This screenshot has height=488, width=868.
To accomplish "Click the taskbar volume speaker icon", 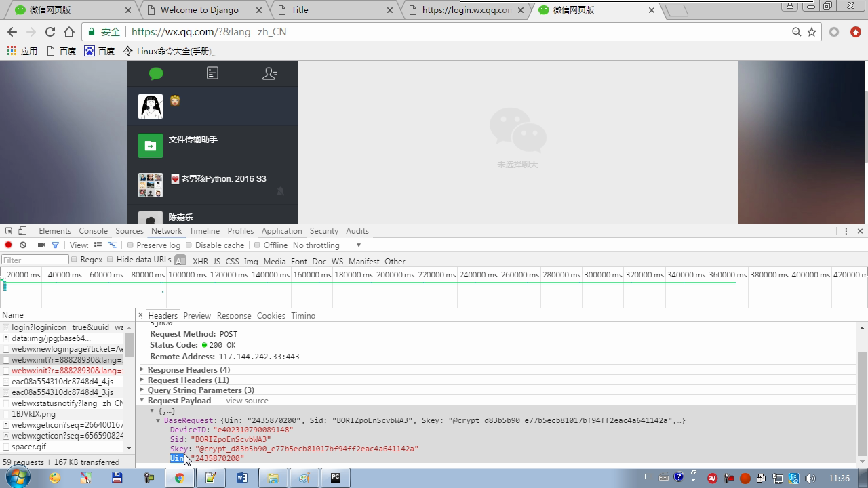I will (x=810, y=479).
